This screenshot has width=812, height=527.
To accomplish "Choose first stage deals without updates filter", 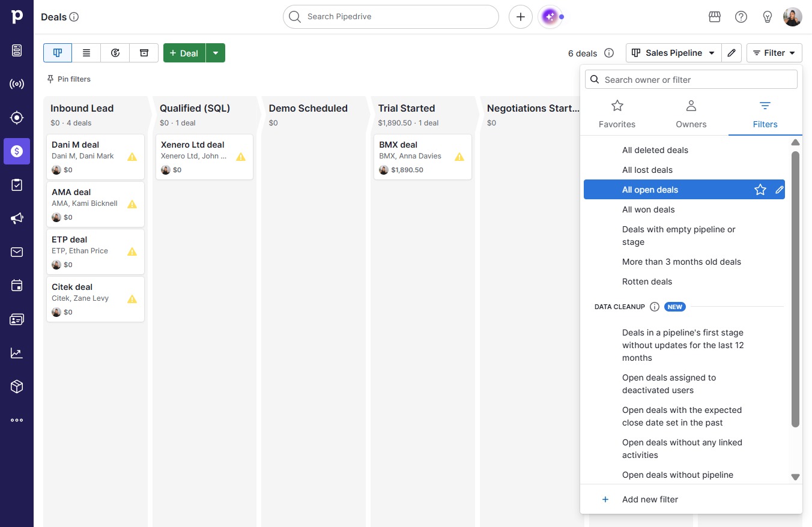I will point(684,345).
